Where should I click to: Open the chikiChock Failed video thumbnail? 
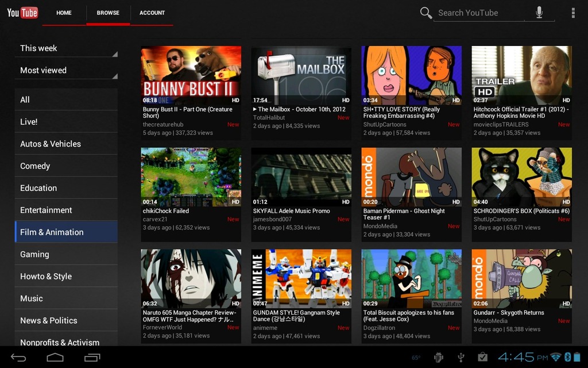click(191, 177)
